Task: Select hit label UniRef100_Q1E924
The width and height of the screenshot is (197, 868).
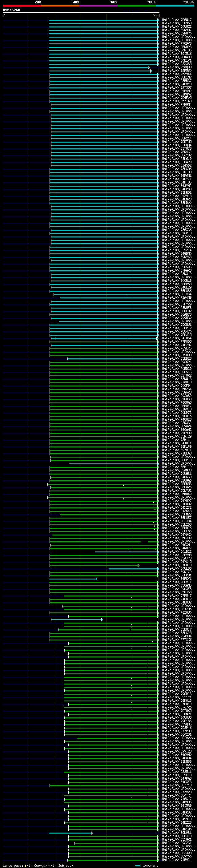Action: pyautogui.click(x=176, y=860)
